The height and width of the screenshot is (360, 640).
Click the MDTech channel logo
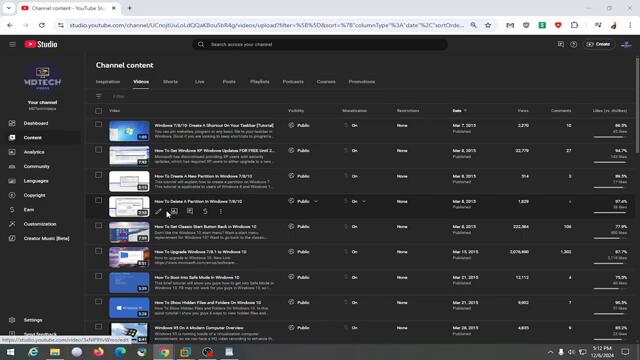coord(42,78)
